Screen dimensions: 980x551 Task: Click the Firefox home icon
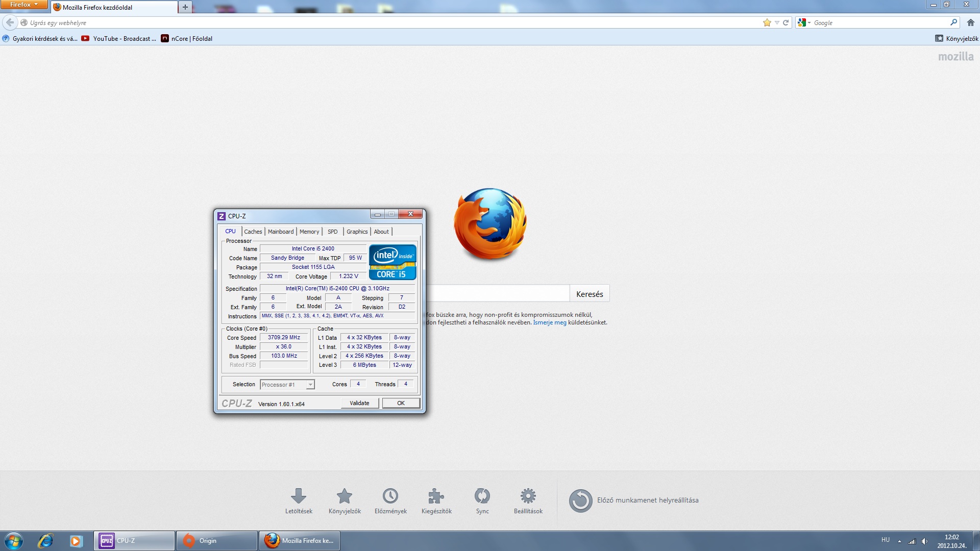coord(971,22)
